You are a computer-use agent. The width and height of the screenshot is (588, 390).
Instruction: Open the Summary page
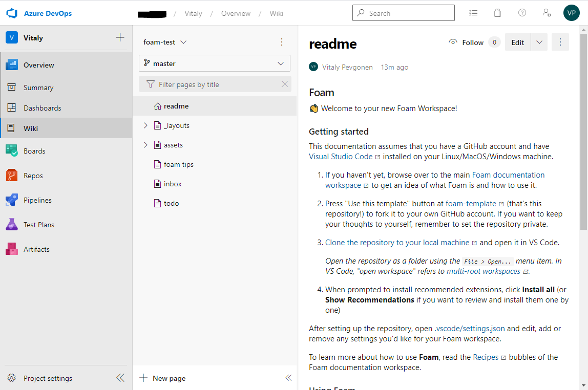click(37, 87)
